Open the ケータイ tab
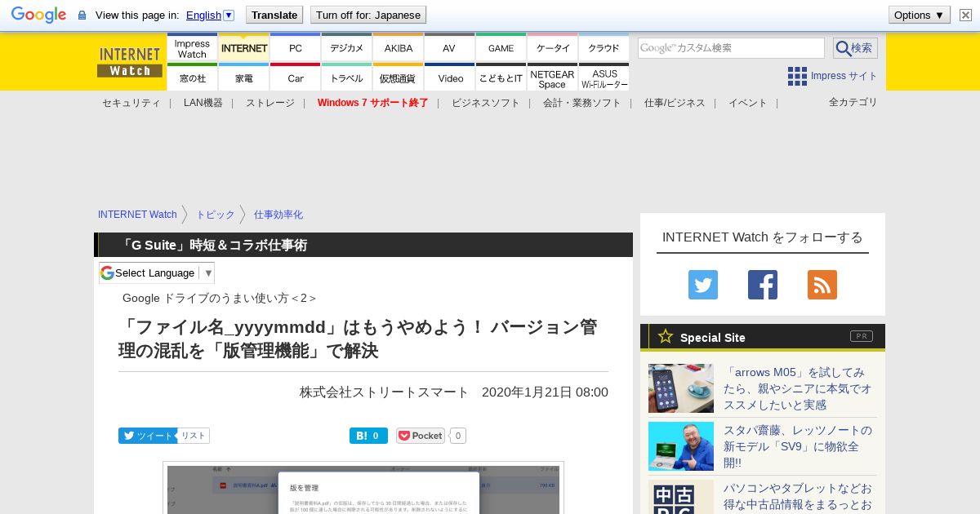Viewport: 980px width, 514px height. [x=552, y=48]
